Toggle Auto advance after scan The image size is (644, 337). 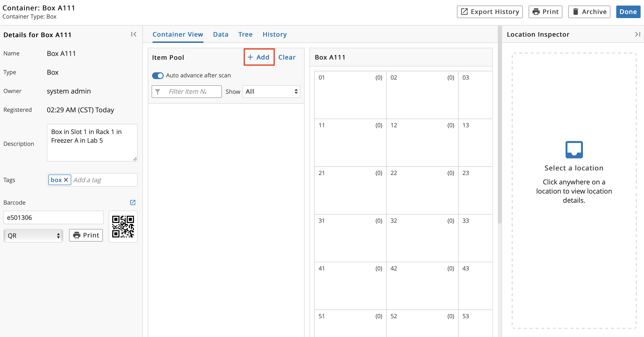[x=158, y=76]
